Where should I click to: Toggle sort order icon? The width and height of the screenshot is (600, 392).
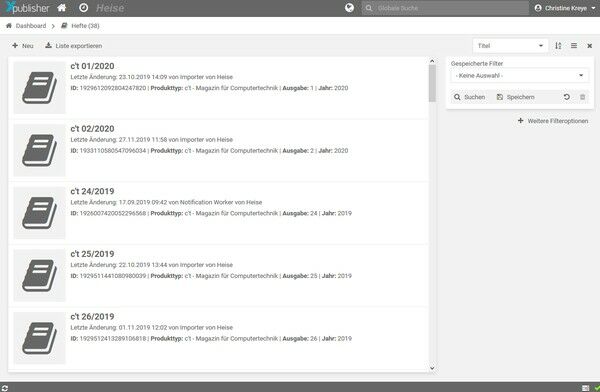pos(558,46)
